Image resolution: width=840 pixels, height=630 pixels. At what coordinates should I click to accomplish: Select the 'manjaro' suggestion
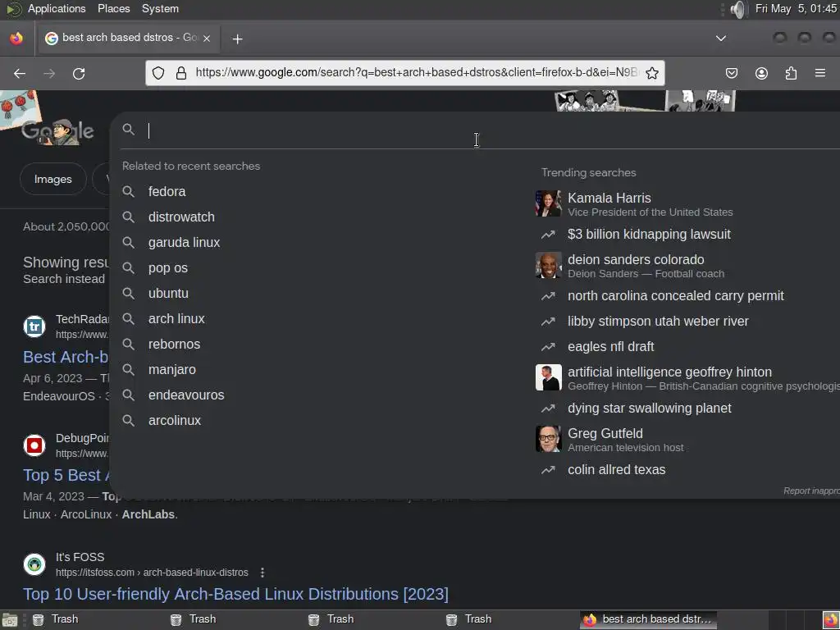(172, 370)
